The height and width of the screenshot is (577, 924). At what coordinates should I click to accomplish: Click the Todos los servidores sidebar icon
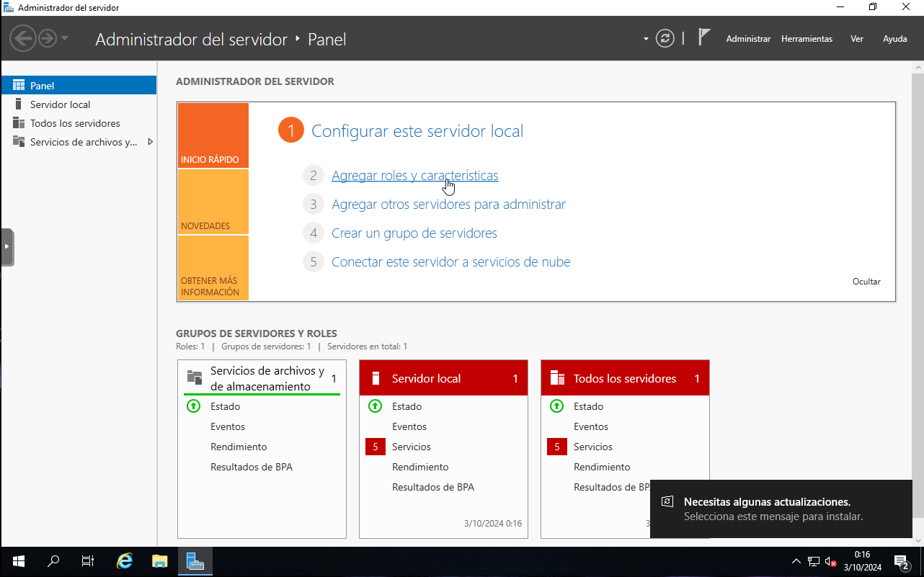[x=19, y=123]
